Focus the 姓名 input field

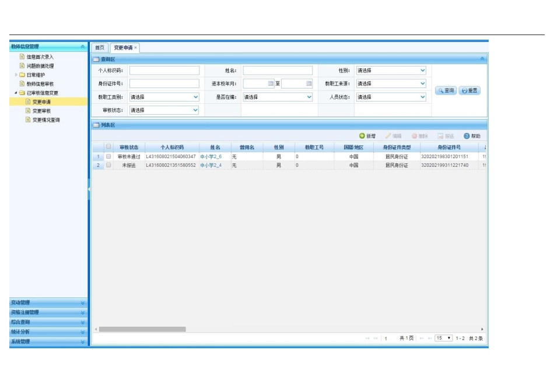[x=278, y=71]
